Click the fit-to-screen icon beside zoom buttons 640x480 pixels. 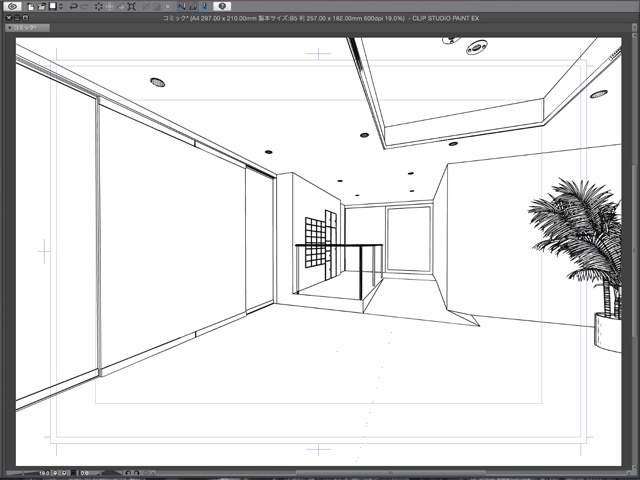pyautogui.click(x=73, y=473)
